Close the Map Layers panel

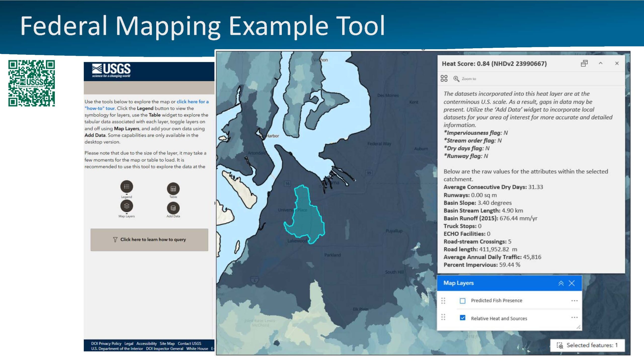(572, 283)
